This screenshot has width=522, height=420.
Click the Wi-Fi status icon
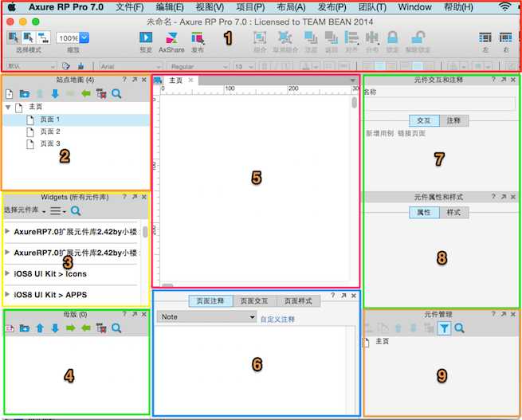point(505,6)
